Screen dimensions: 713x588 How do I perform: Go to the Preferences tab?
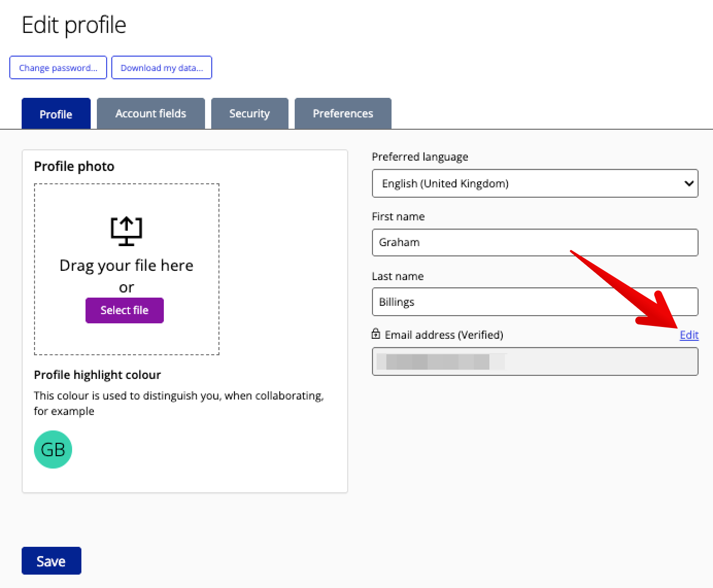(x=343, y=114)
